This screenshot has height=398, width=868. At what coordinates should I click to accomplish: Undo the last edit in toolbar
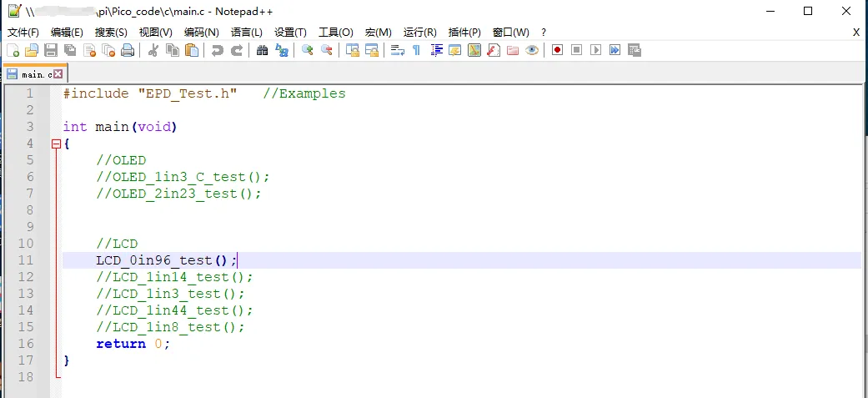click(x=218, y=50)
